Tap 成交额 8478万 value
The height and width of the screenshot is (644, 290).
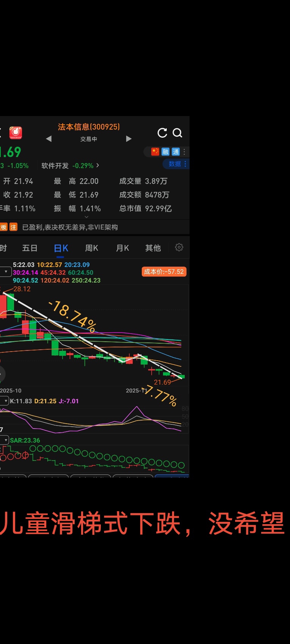coord(144,195)
